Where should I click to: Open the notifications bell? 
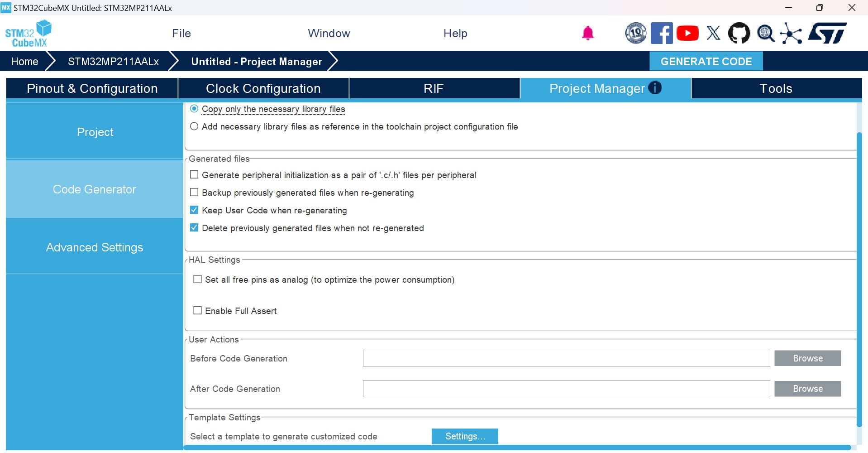tap(588, 33)
